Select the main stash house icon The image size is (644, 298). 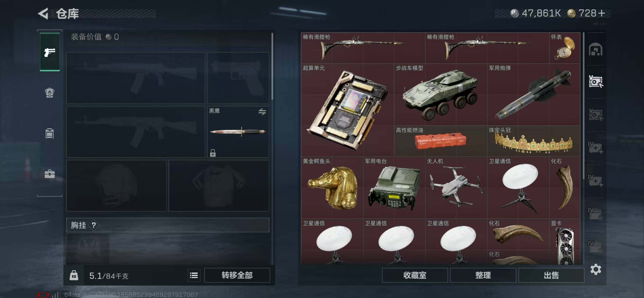(x=595, y=49)
